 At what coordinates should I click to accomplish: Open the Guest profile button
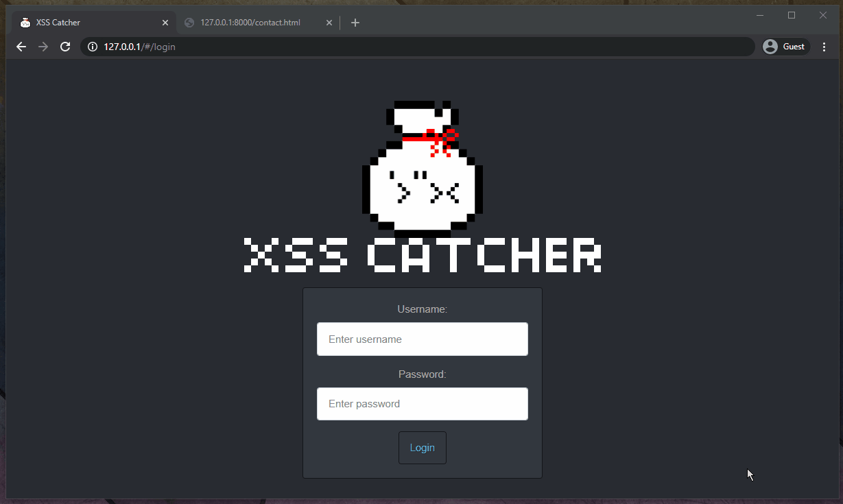(x=786, y=47)
